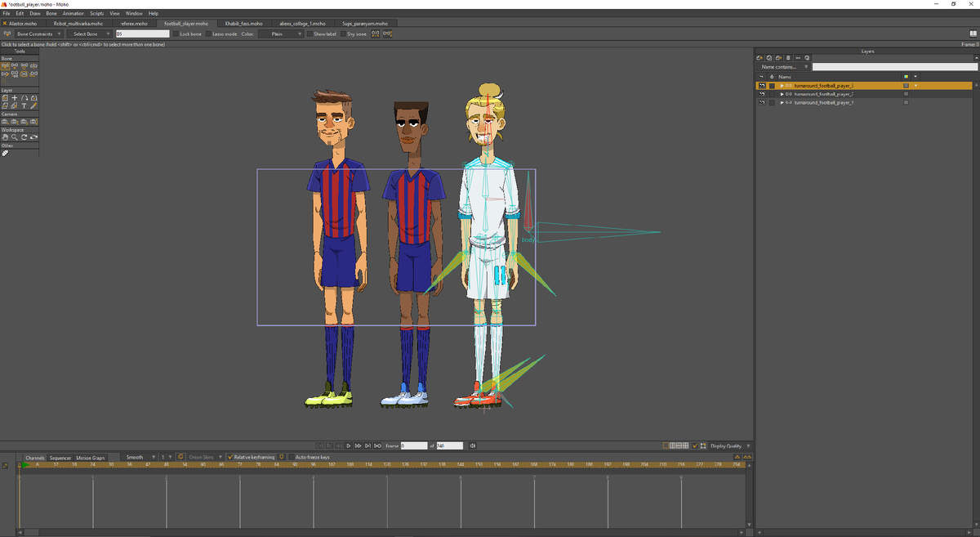Open the Smooth interpolation dropdown
This screenshot has width=980, height=537.
(x=139, y=457)
